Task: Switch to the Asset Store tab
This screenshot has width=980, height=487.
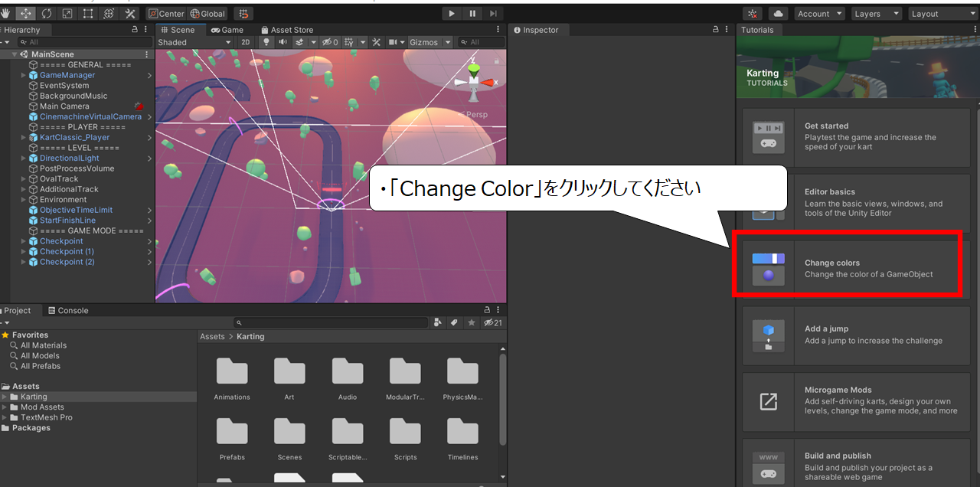Action: point(287,30)
